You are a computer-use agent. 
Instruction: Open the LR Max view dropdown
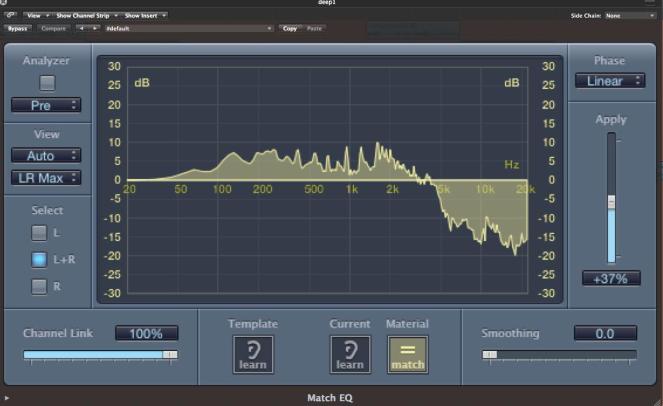pyautogui.click(x=46, y=178)
